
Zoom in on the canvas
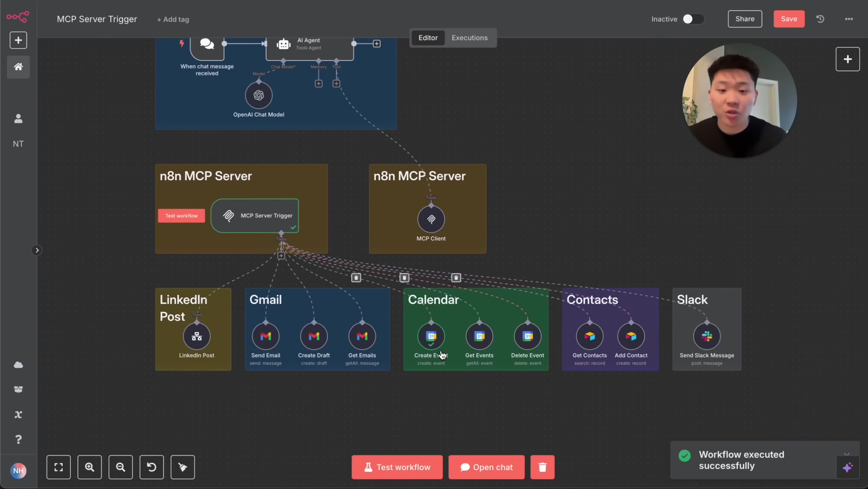pyautogui.click(x=89, y=467)
